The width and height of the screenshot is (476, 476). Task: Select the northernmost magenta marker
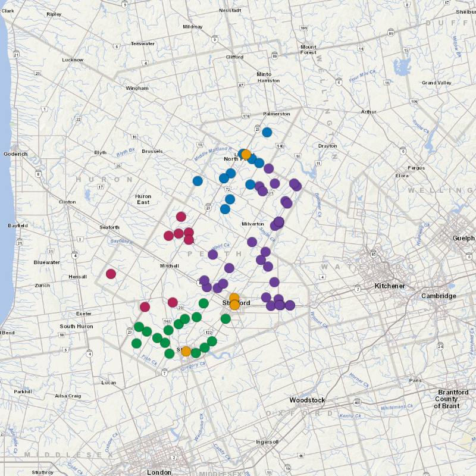[181, 217]
